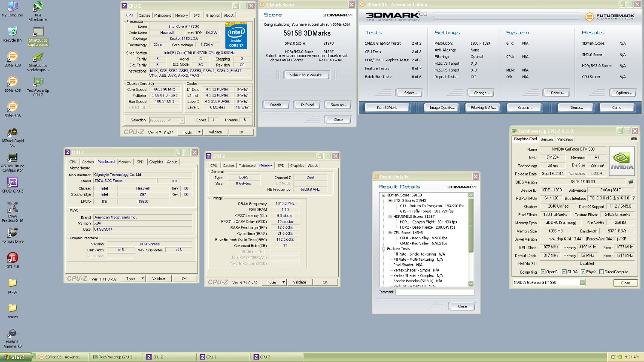Open the Windows Start button
The height and width of the screenshot is (362, 644).
click(x=16, y=357)
